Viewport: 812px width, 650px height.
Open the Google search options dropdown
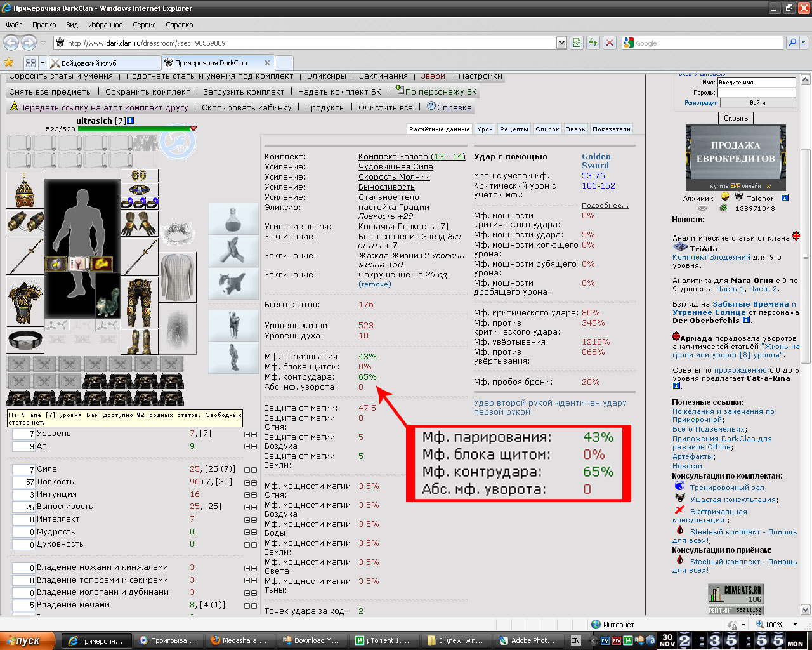[x=804, y=43]
